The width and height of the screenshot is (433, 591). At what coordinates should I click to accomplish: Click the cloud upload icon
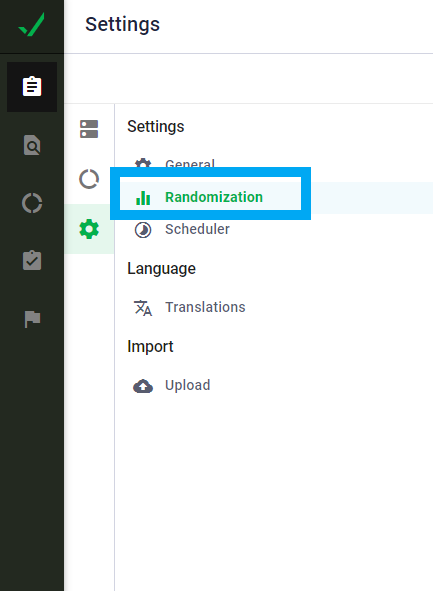tap(143, 386)
